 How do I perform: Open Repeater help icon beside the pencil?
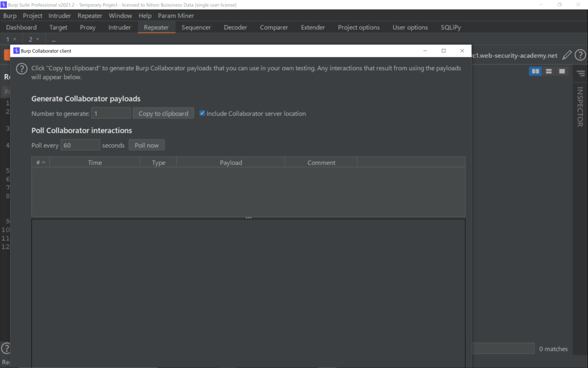[580, 55]
